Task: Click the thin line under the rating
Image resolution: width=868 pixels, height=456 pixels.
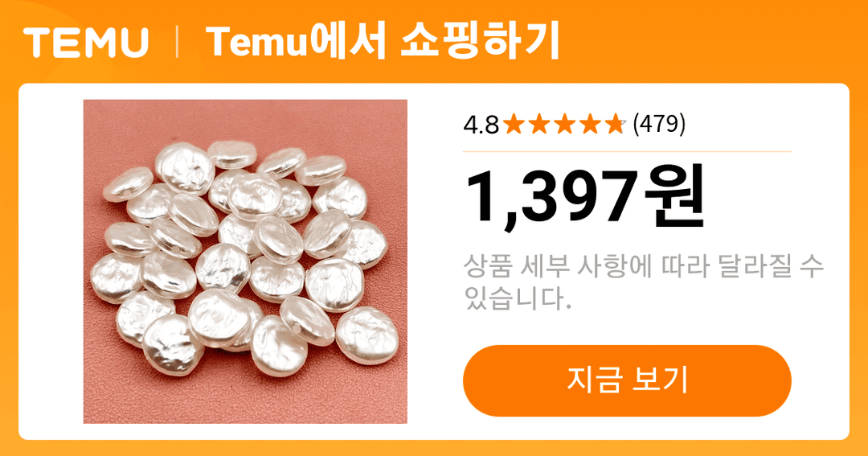Action: 627,150
